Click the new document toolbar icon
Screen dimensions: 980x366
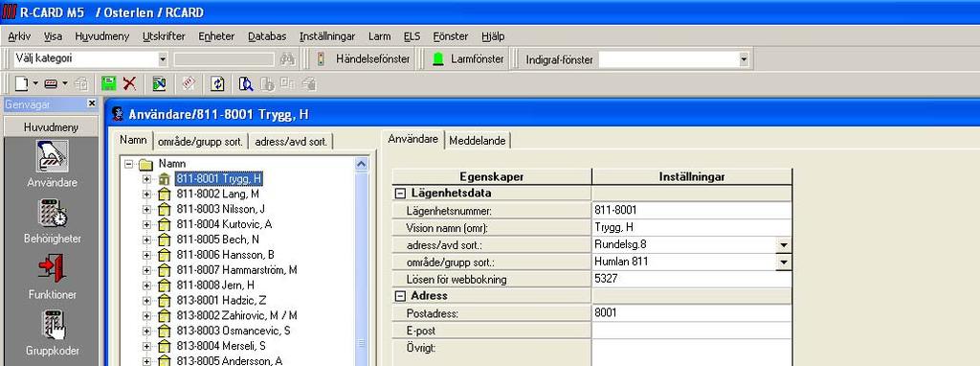(x=21, y=83)
